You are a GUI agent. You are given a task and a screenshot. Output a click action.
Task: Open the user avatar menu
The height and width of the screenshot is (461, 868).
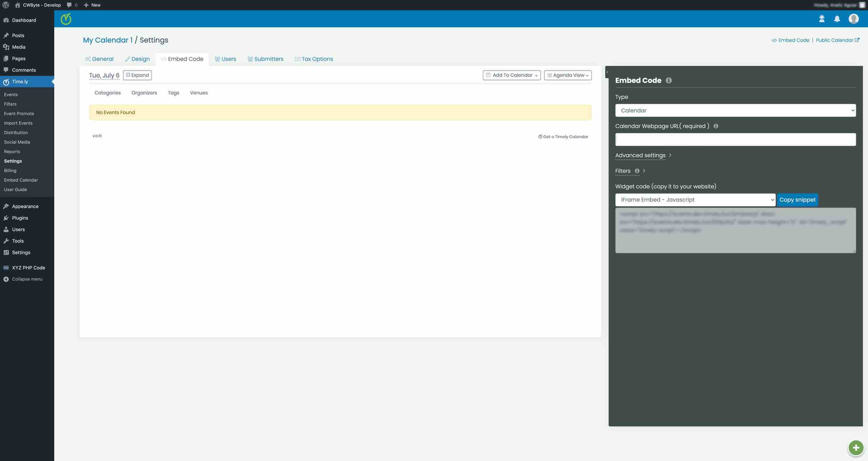pyautogui.click(x=853, y=19)
